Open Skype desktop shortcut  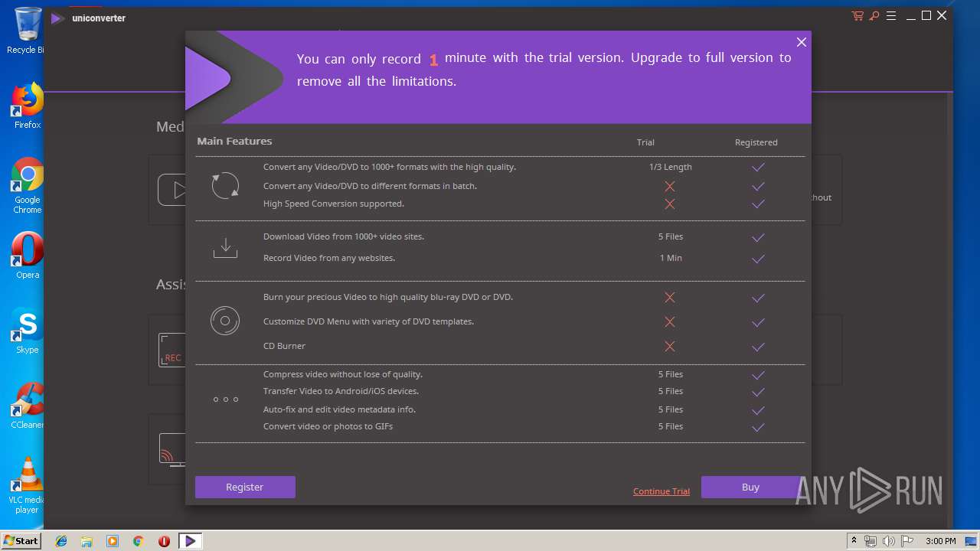[x=28, y=331]
